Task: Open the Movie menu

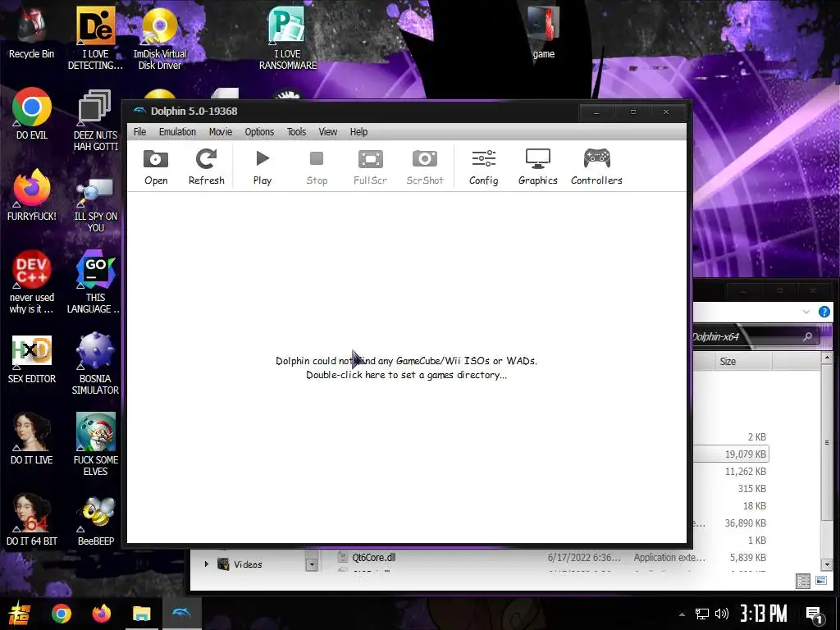Action: pyautogui.click(x=221, y=132)
